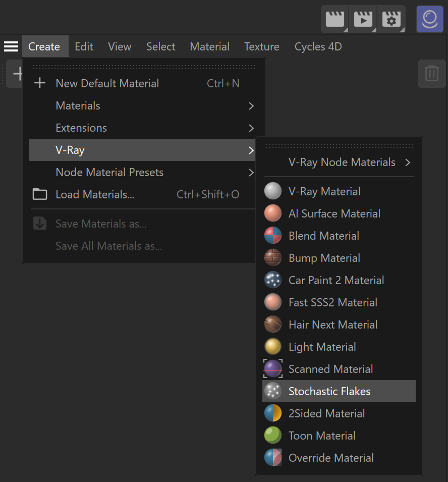Viewport: 448px width, 482px height.
Task: Expand the V-Ray submenu arrow
Action: (x=251, y=150)
